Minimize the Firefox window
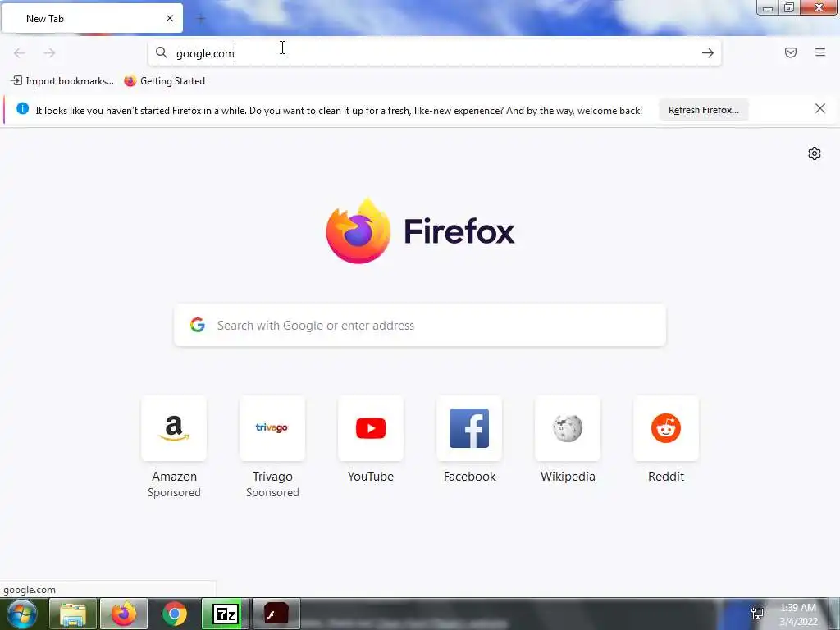 768,8
